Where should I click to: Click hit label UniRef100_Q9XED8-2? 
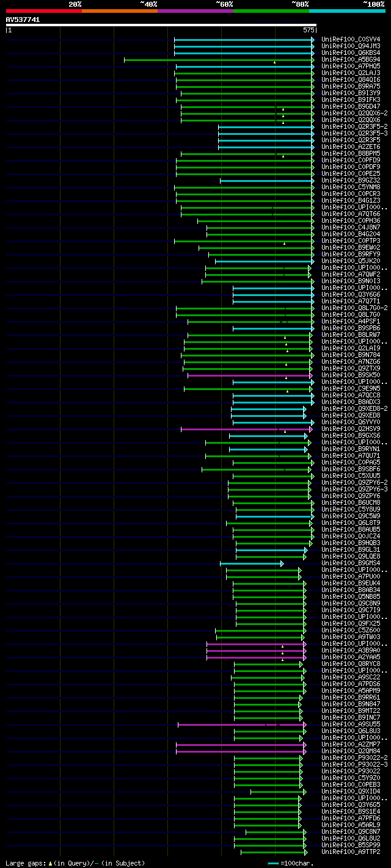click(356, 408)
